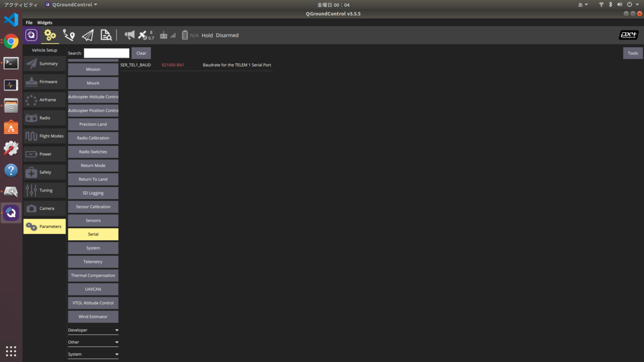Open Tuning setup page

tap(45, 190)
